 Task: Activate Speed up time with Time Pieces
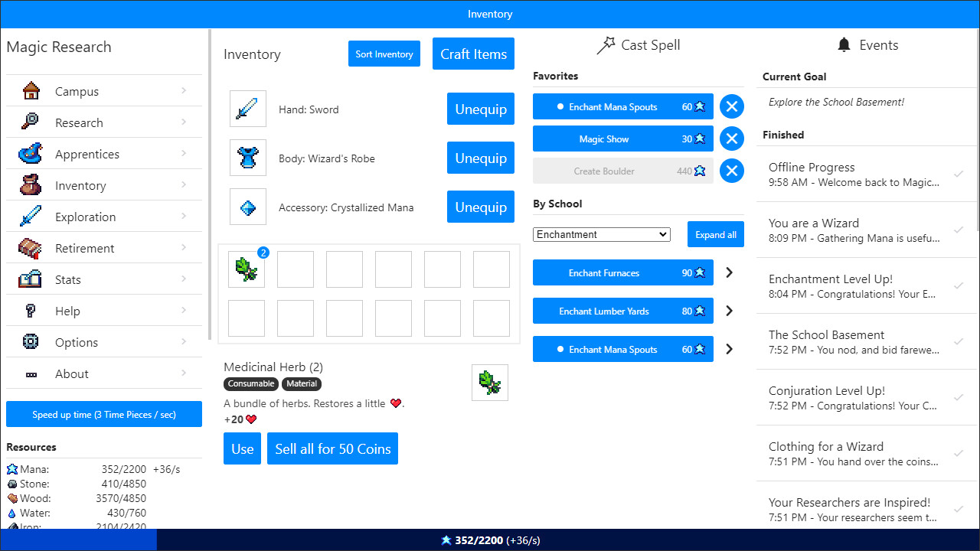(103, 413)
